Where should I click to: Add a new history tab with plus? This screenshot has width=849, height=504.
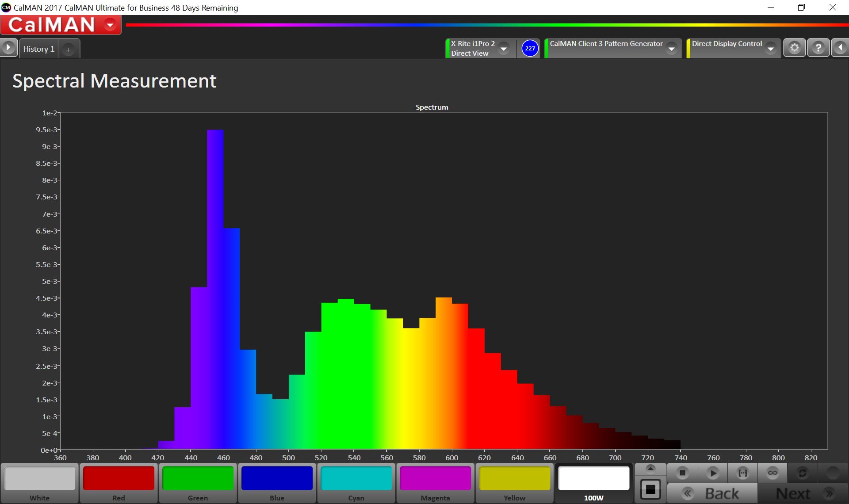pyautogui.click(x=69, y=50)
